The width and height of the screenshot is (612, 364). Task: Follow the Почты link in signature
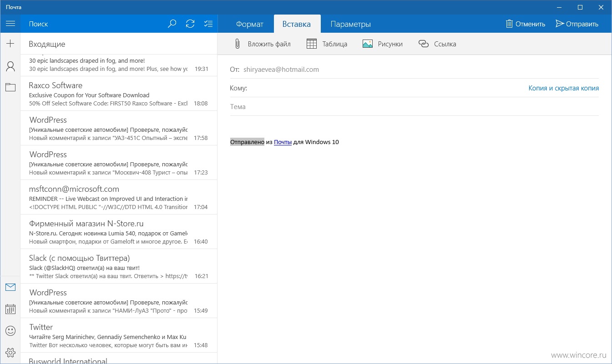point(283,142)
